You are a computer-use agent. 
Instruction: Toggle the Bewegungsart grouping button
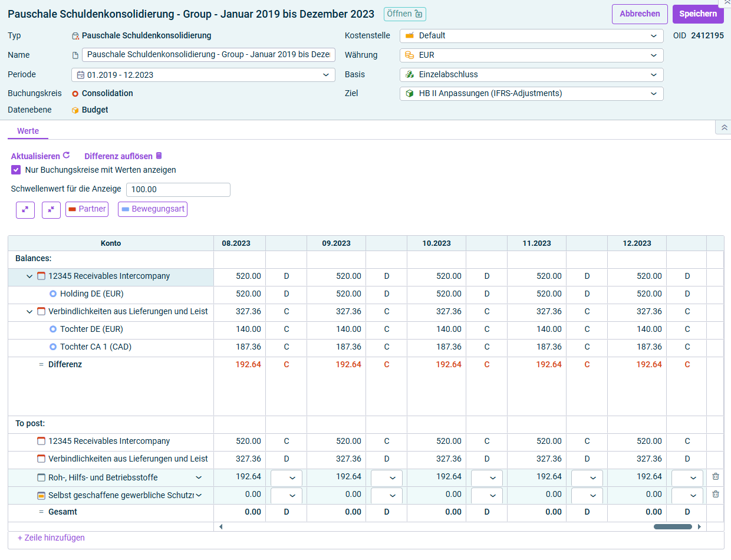pos(153,209)
